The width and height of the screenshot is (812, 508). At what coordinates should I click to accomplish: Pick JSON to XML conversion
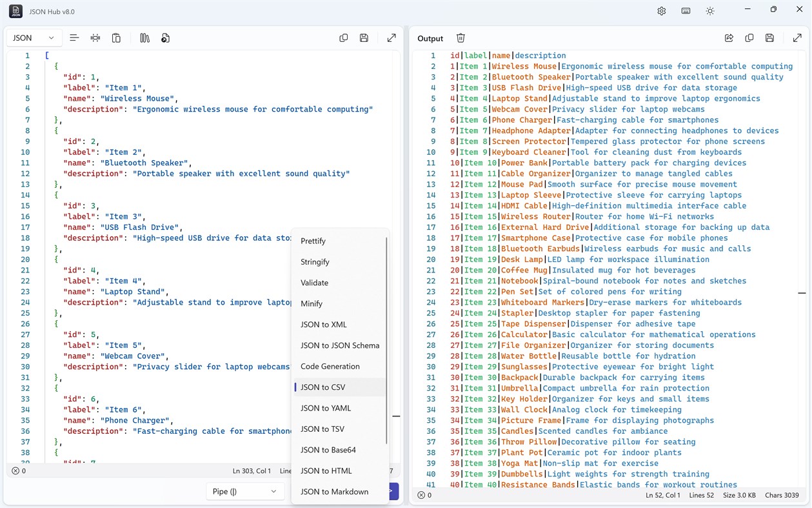coord(340,325)
